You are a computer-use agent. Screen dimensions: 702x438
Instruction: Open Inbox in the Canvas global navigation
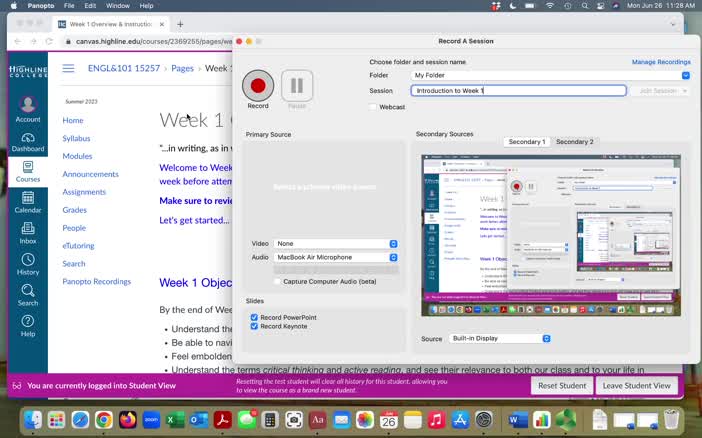pos(28,233)
